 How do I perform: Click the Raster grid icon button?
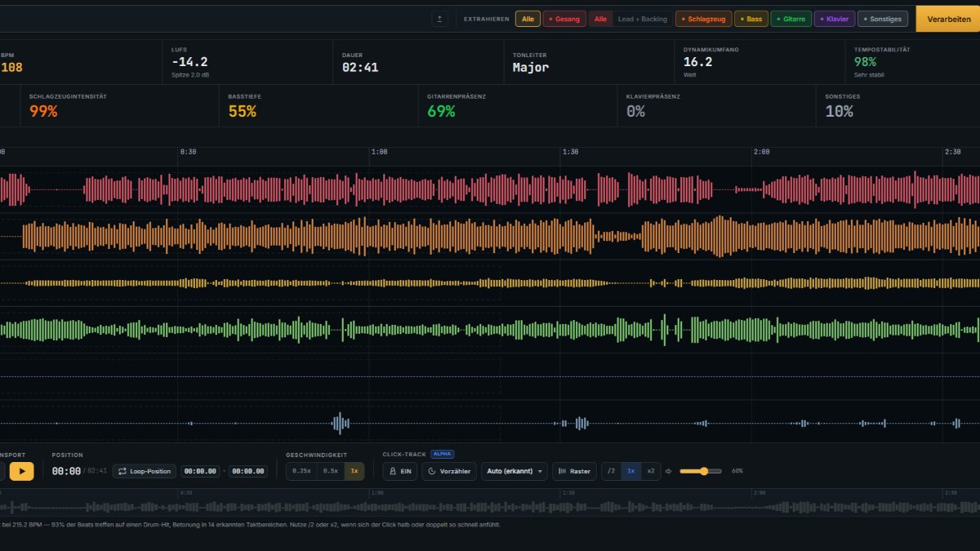[574, 471]
